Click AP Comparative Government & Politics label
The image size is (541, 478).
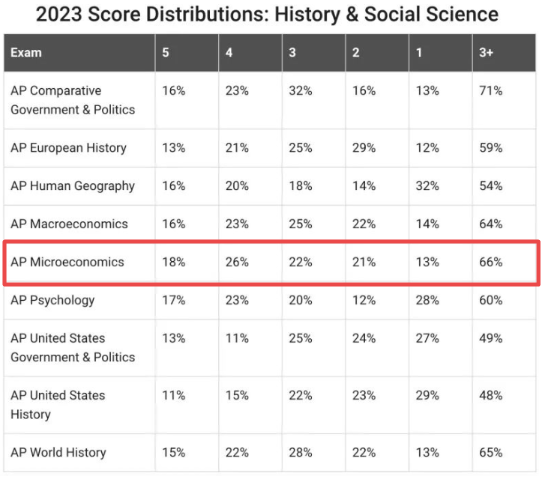(73, 100)
